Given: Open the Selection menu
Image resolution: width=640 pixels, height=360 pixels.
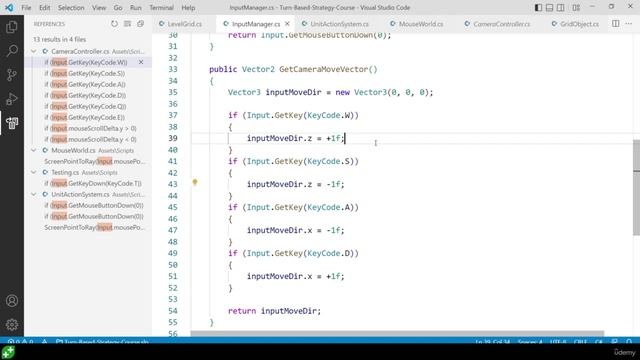Looking at the screenshot, I should click(x=71, y=7).
